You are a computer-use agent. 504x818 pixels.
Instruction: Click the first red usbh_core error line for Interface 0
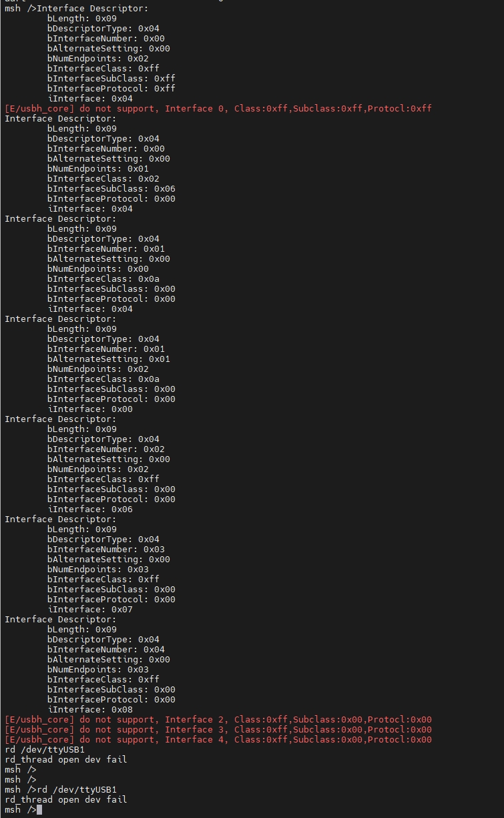[218, 109]
